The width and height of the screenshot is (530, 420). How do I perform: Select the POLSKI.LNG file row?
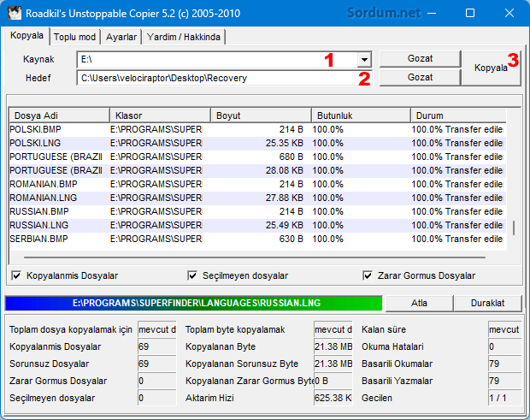pos(257,144)
